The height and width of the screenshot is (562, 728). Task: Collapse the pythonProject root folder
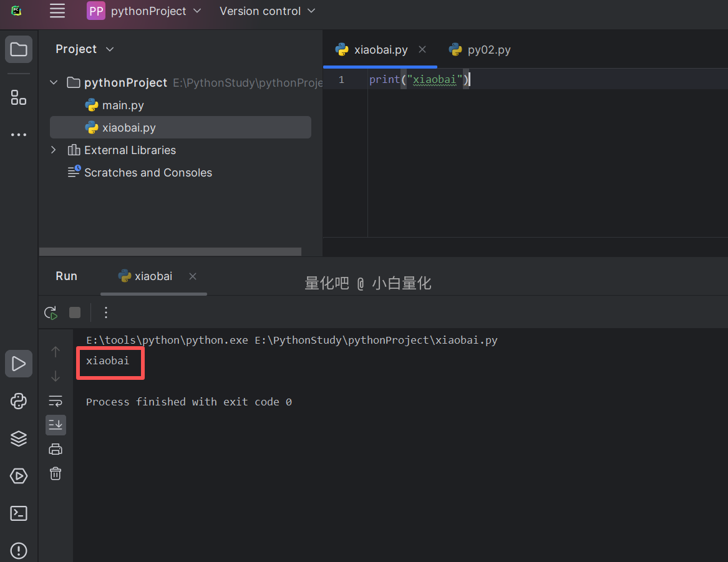tap(54, 83)
